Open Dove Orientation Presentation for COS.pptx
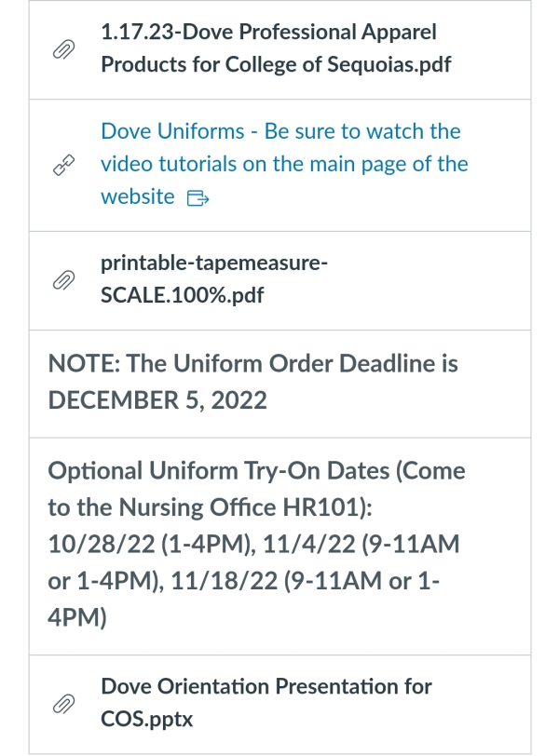The height and width of the screenshot is (756, 559). (x=266, y=703)
